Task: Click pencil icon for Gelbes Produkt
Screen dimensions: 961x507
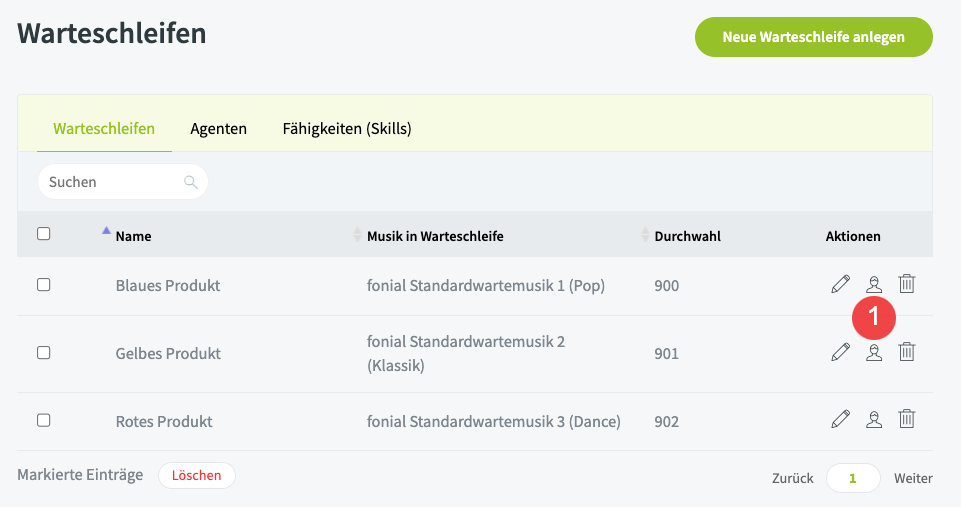Action: click(x=840, y=352)
